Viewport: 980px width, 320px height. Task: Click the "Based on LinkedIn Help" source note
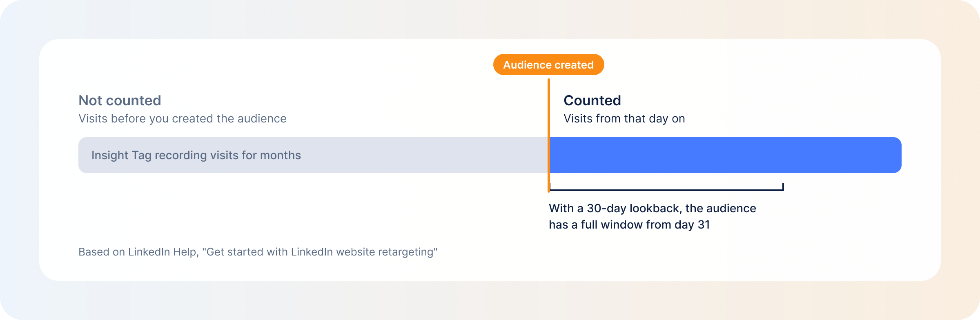coord(258,252)
